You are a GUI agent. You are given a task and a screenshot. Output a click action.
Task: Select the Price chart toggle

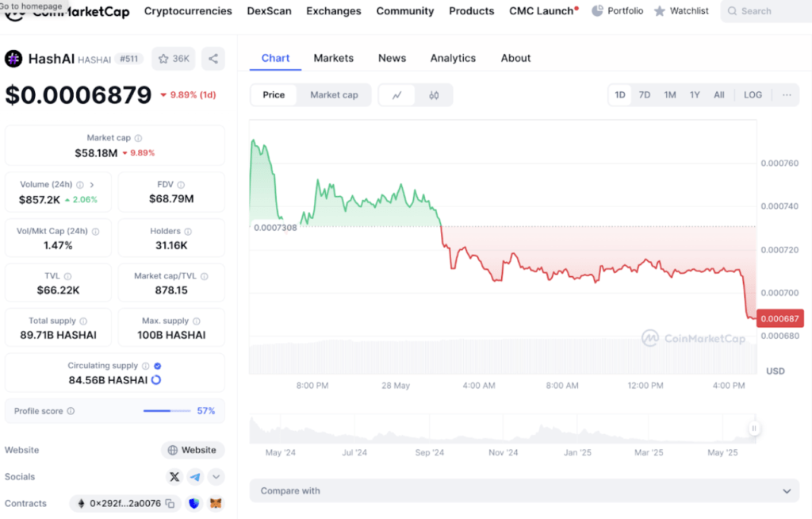coord(274,95)
